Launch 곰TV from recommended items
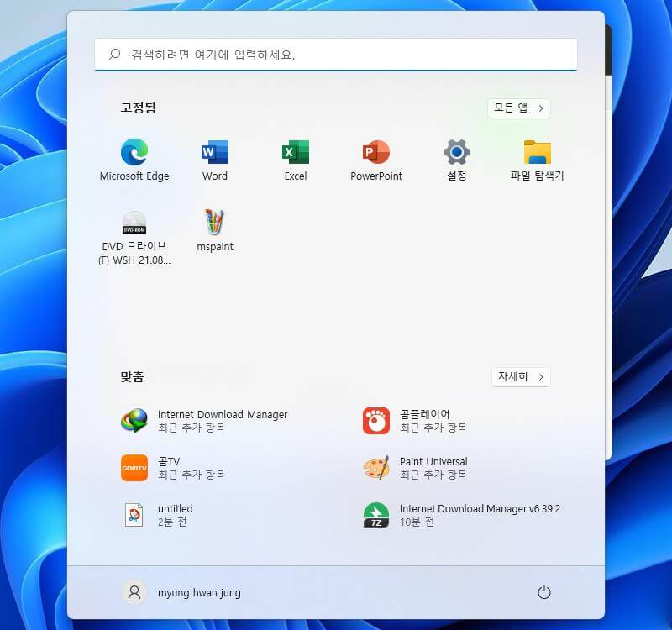 click(x=134, y=468)
